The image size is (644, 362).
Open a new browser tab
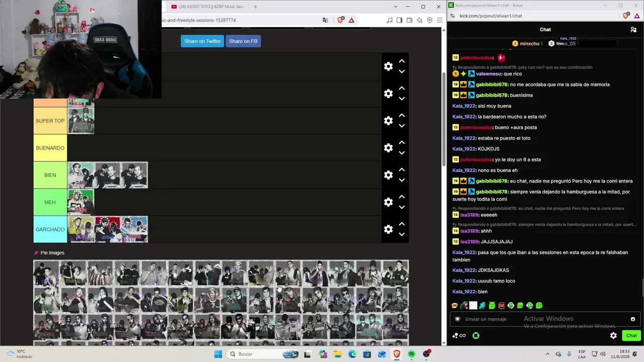[256, 7]
